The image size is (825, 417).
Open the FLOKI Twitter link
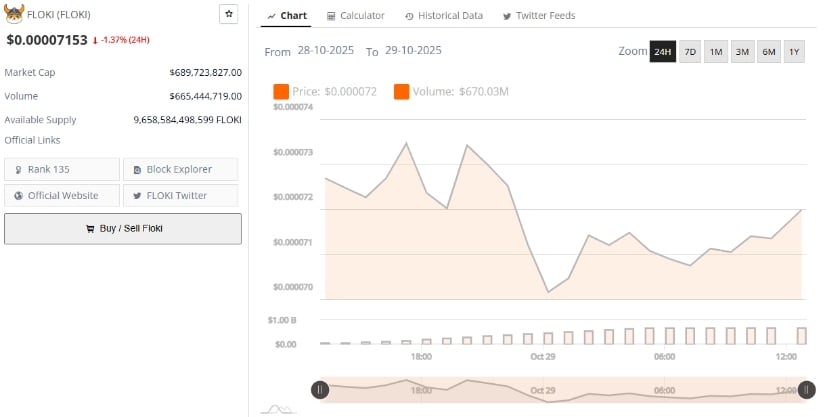(180, 195)
